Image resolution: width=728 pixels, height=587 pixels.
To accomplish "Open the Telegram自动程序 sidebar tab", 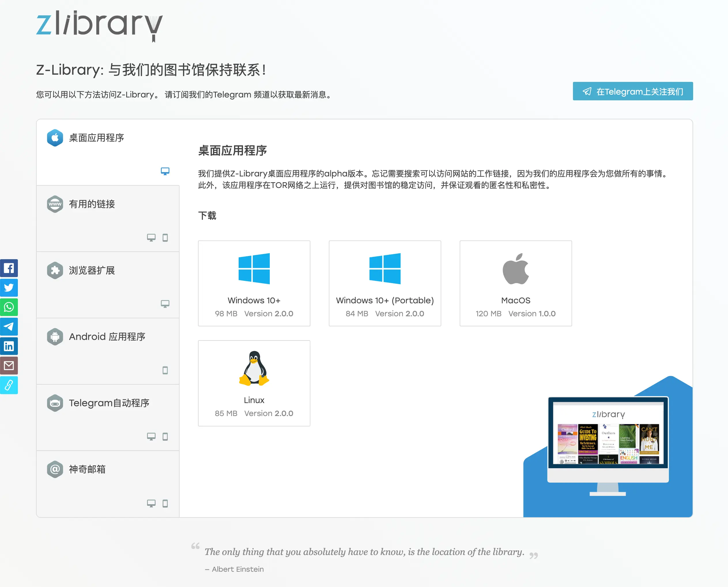I will [x=108, y=417].
